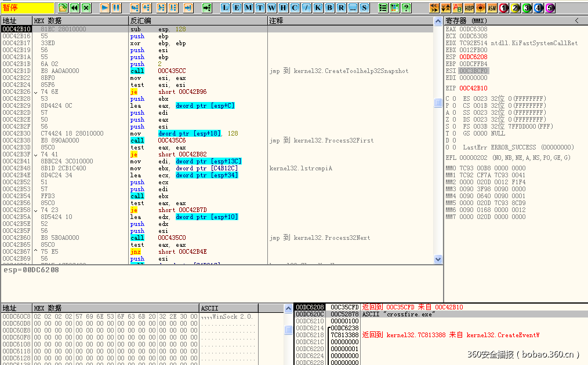Image resolution: width=588 pixels, height=365 pixels.
Task: Show the Call stack window (K button)
Action: coord(318,8)
